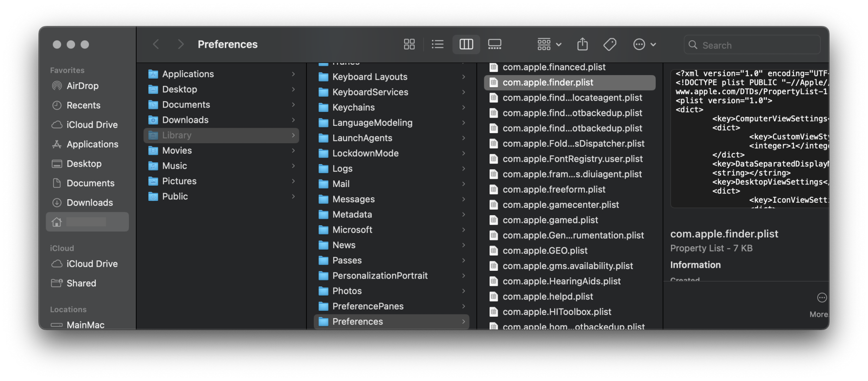Expand the LockdownMode folder chevron
The width and height of the screenshot is (868, 381).
(x=464, y=153)
